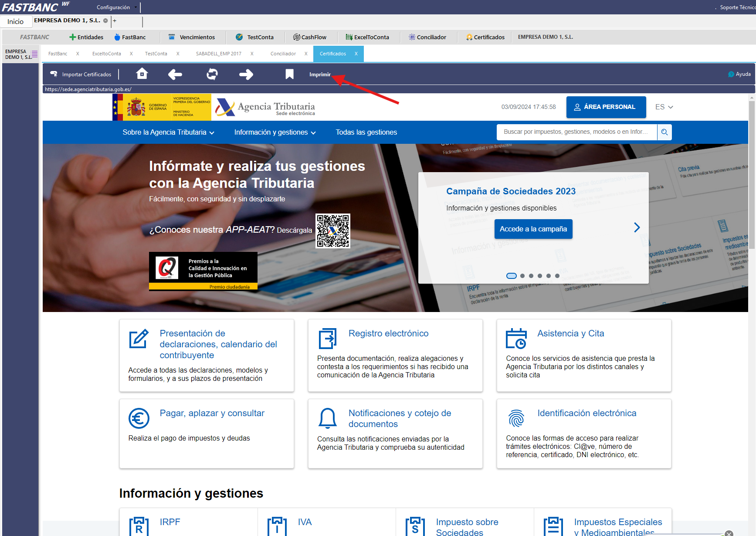
Task: Click the Agencia Tributaria logo
Action: [x=265, y=107]
